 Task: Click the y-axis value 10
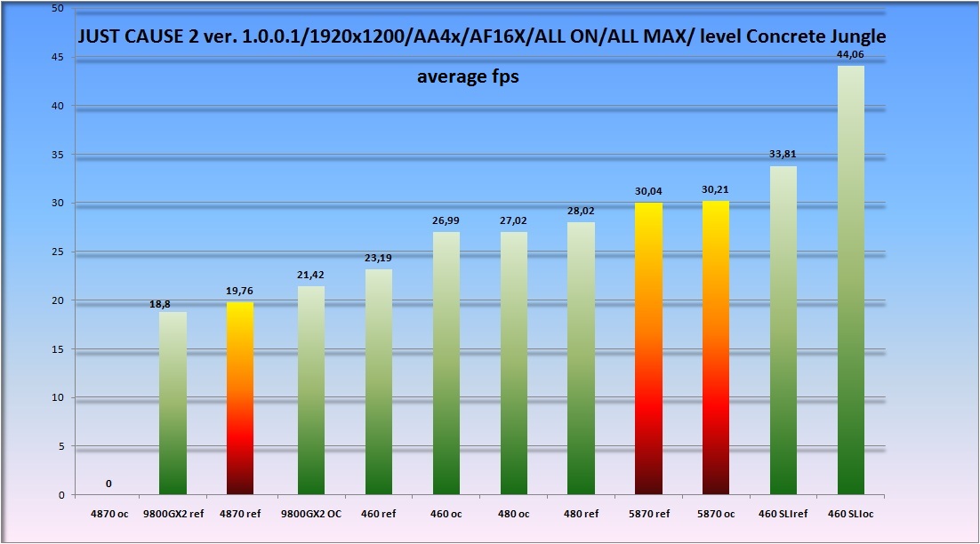[x=58, y=398]
